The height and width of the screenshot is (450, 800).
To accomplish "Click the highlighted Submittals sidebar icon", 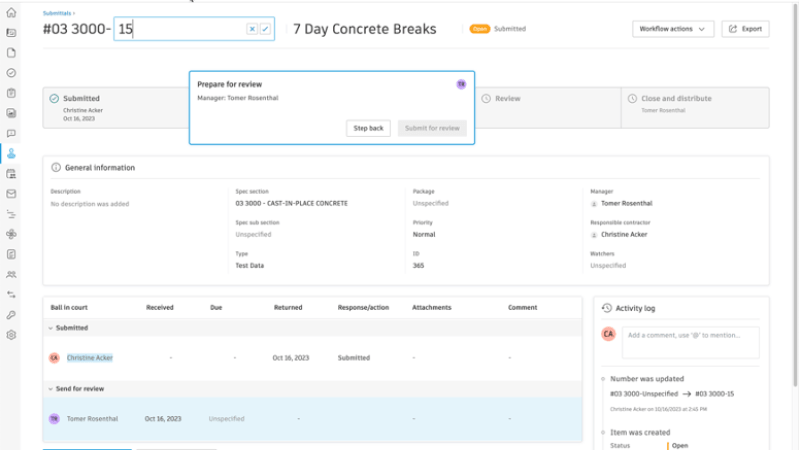I will point(11,153).
